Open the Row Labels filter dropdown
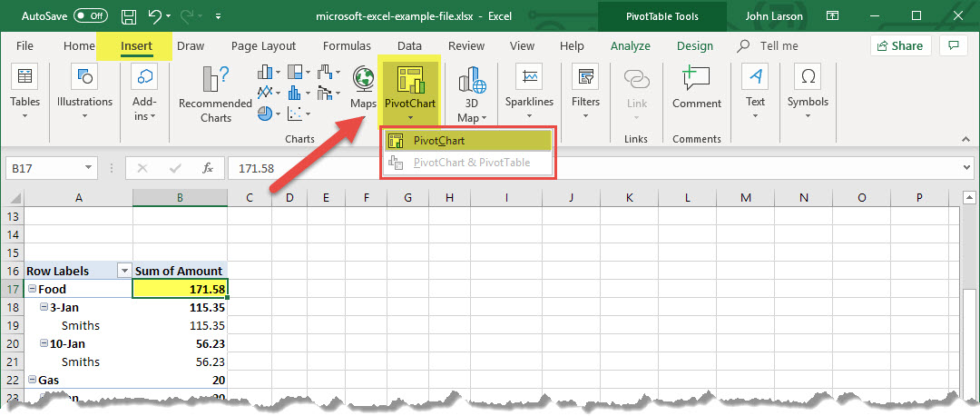Screen dimensions: 980x416 [124, 271]
